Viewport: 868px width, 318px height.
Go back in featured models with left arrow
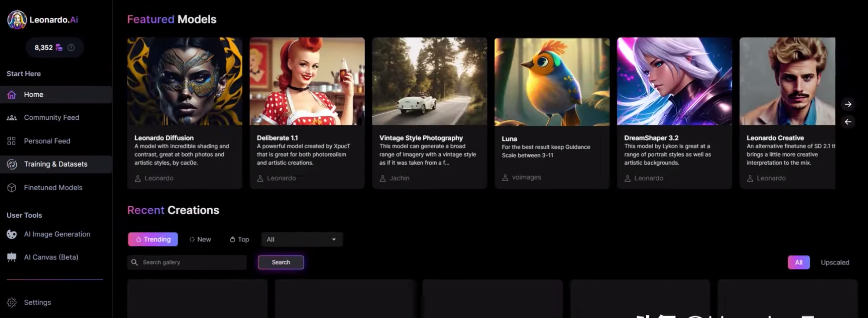coord(848,122)
